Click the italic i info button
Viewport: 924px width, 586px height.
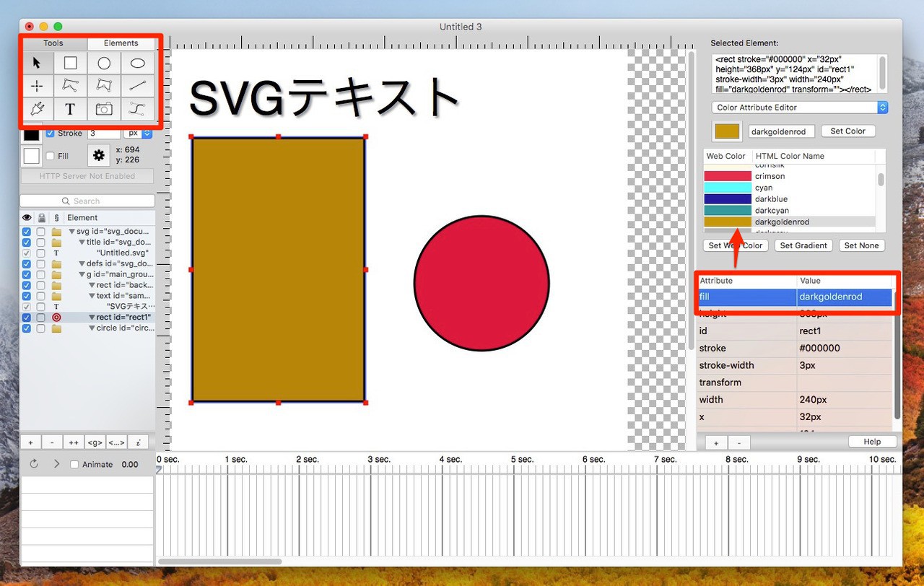coord(138,442)
